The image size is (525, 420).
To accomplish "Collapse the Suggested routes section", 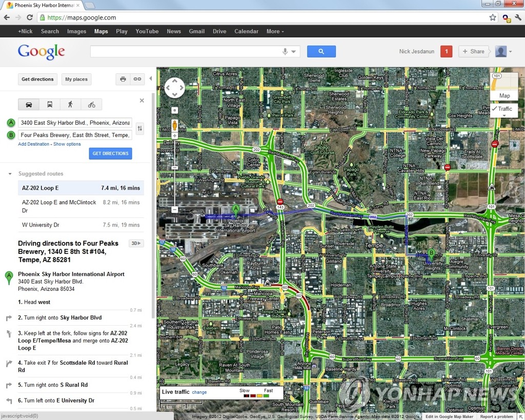I will point(10,174).
